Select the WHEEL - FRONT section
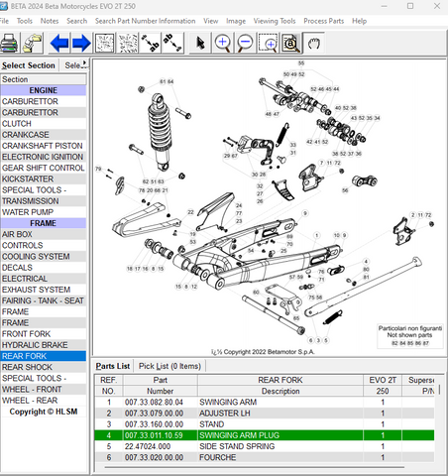448x476 pixels. tap(43, 390)
